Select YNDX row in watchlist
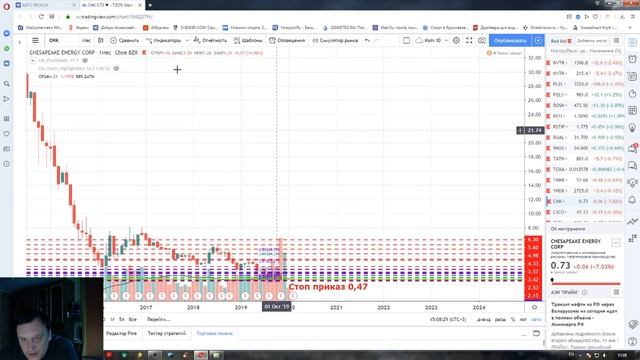Screen dimensions: 640x360 (585, 191)
